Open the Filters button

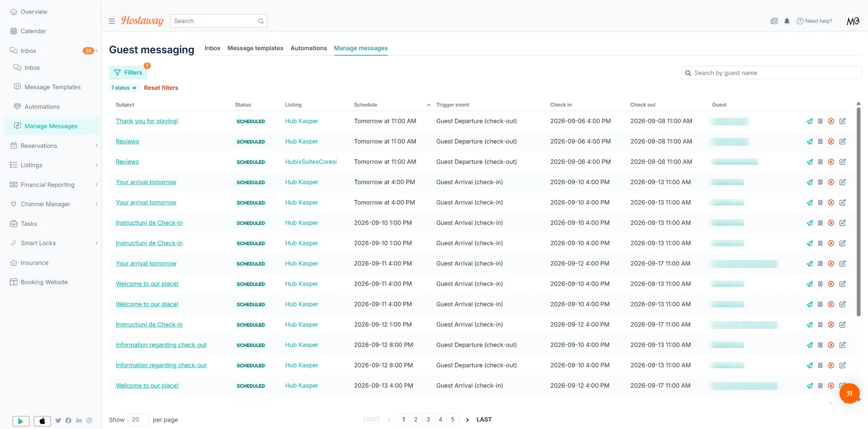[x=128, y=72]
